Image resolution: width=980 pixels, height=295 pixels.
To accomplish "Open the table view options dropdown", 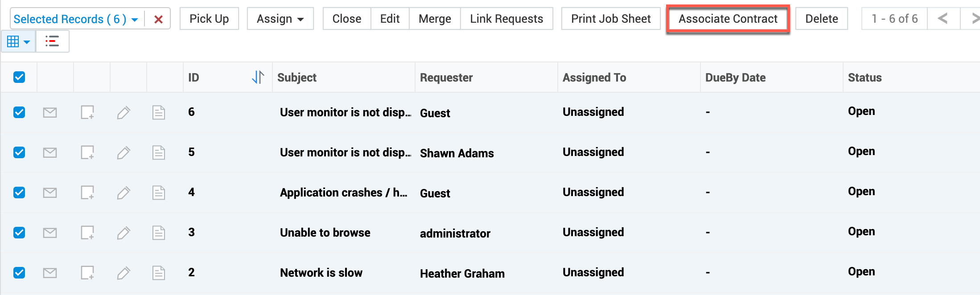I will pos(18,41).
